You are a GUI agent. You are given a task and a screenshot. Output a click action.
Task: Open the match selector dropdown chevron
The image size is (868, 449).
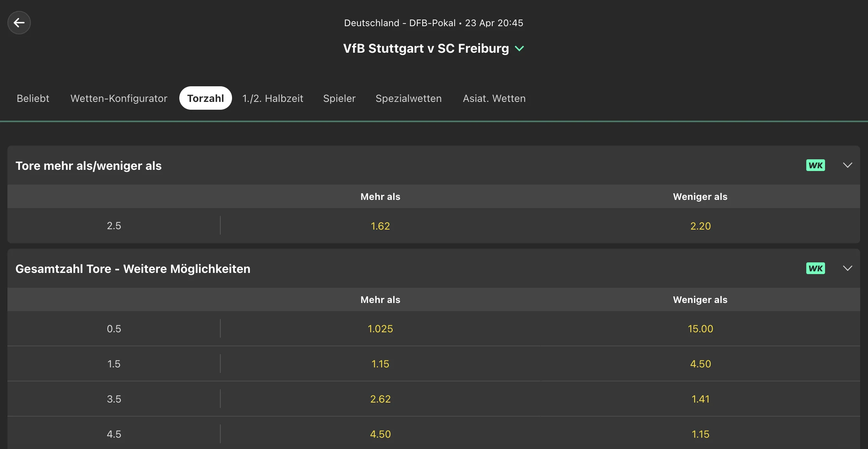click(519, 48)
